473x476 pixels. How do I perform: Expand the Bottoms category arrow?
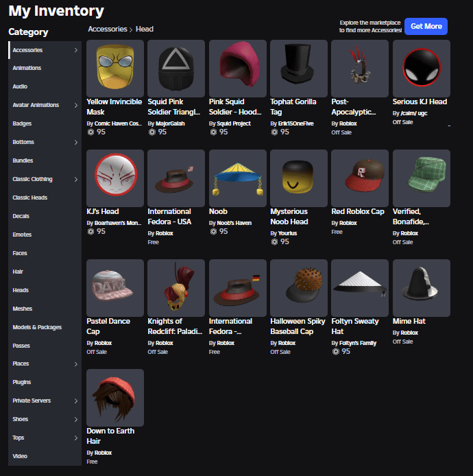pyautogui.click(x=76, y=143)
